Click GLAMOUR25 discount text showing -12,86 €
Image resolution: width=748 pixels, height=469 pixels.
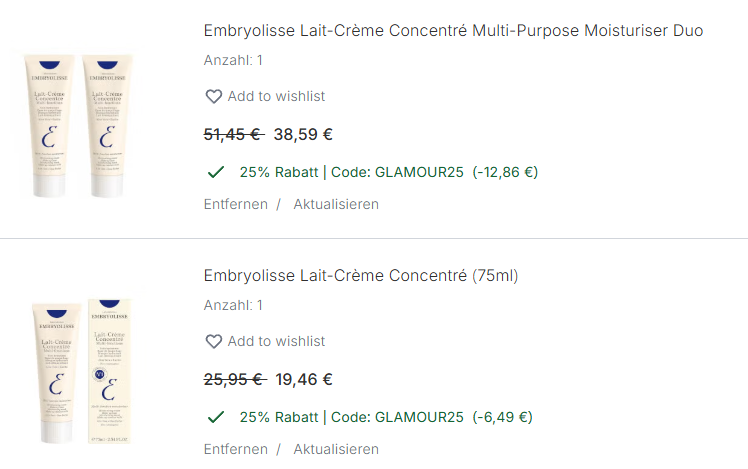pyautogui.click(x=388, y=172)
